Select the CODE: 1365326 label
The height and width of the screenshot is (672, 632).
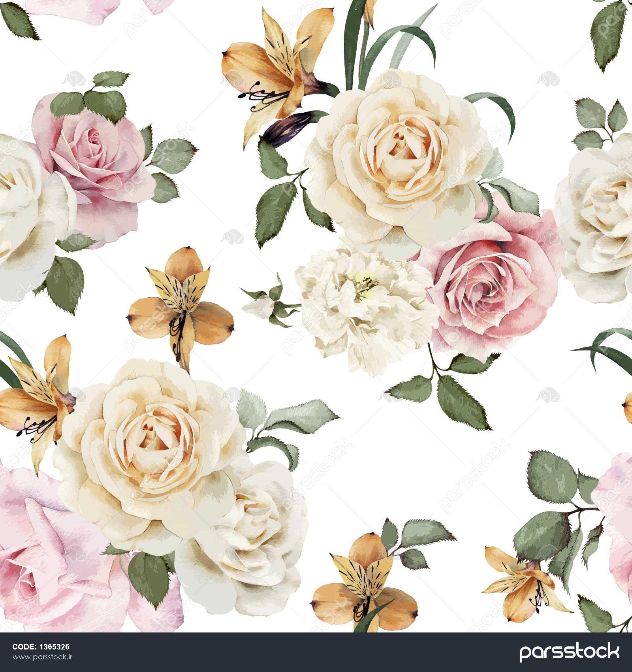[x=41, y=647]
